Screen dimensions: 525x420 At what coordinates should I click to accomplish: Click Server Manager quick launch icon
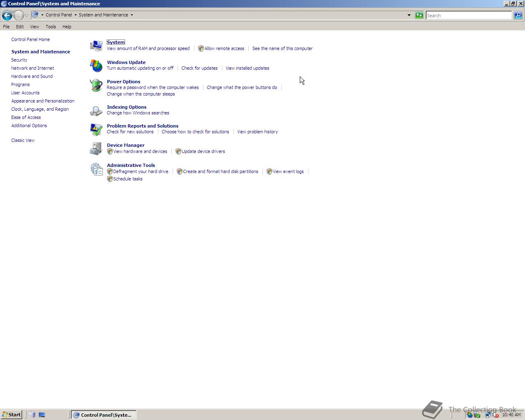click(32, 415)
